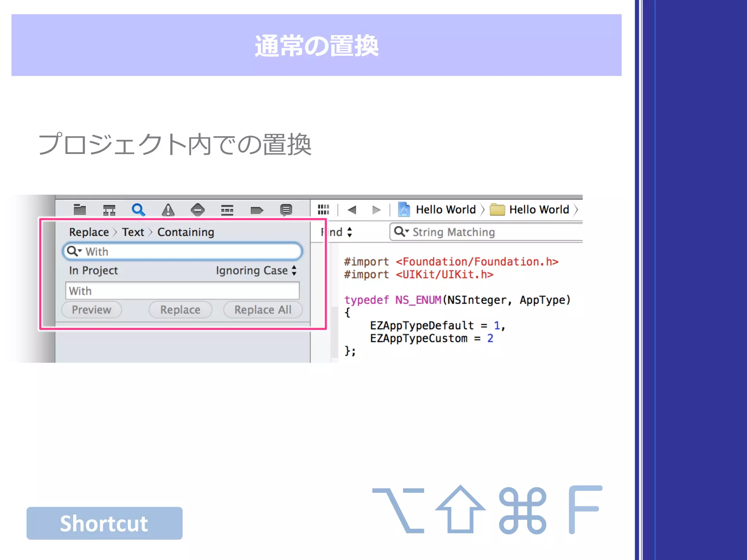The width and height of the screenshot is (747, 560).
Task: Click the Shortcut label box
Action: pos(104,523)
